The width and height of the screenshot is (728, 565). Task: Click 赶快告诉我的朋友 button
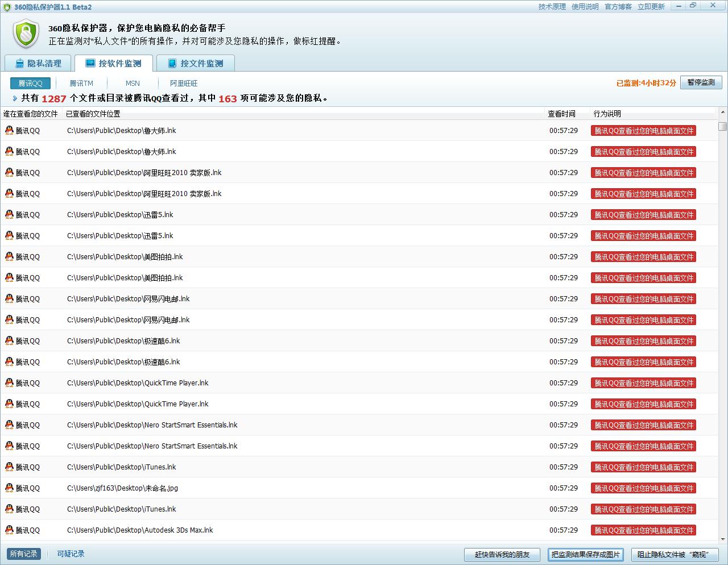pyautogui.click(x=502, y=554)
